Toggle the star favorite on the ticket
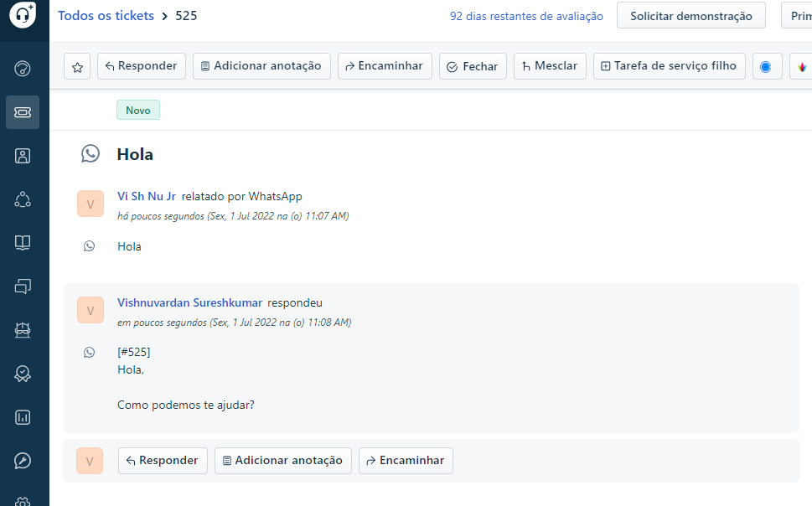The height and width of the screenshot is (506, 812). point(76,65)
